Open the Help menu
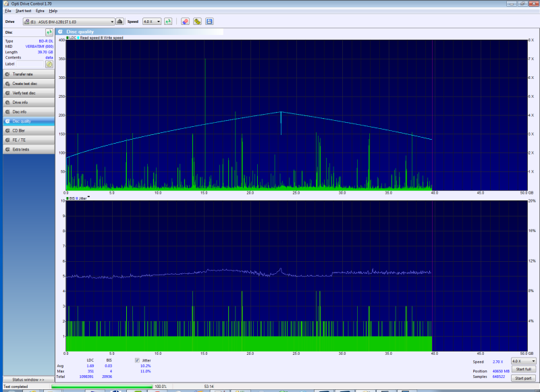 [53, 11]
